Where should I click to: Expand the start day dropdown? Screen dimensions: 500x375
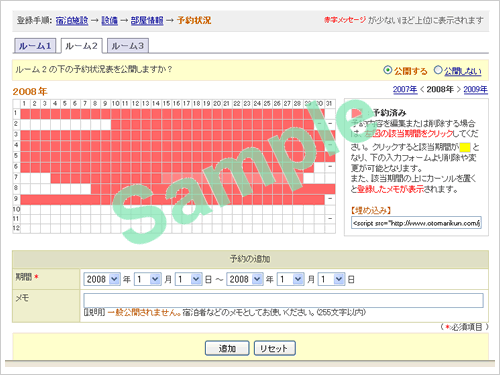[189, 279]
